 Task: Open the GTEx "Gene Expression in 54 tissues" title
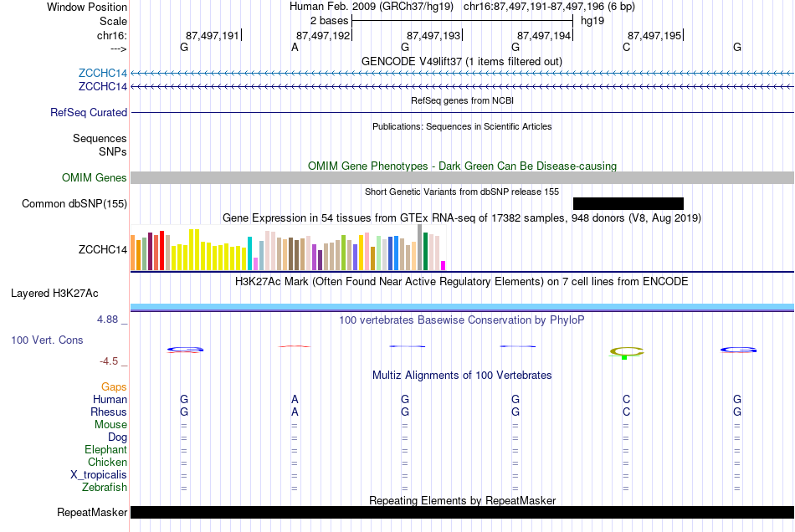coord(462,217)
